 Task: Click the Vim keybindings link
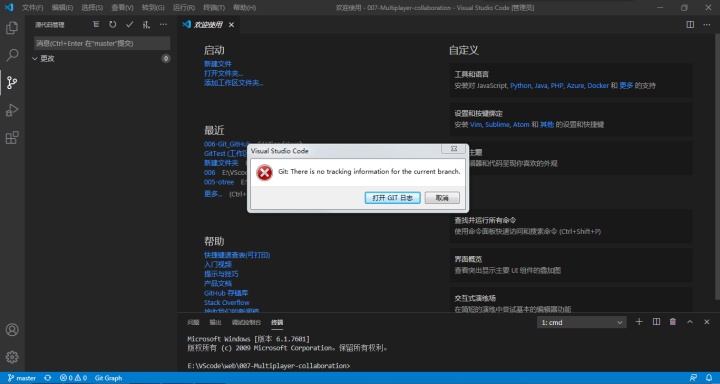click(x=475, y=125)
